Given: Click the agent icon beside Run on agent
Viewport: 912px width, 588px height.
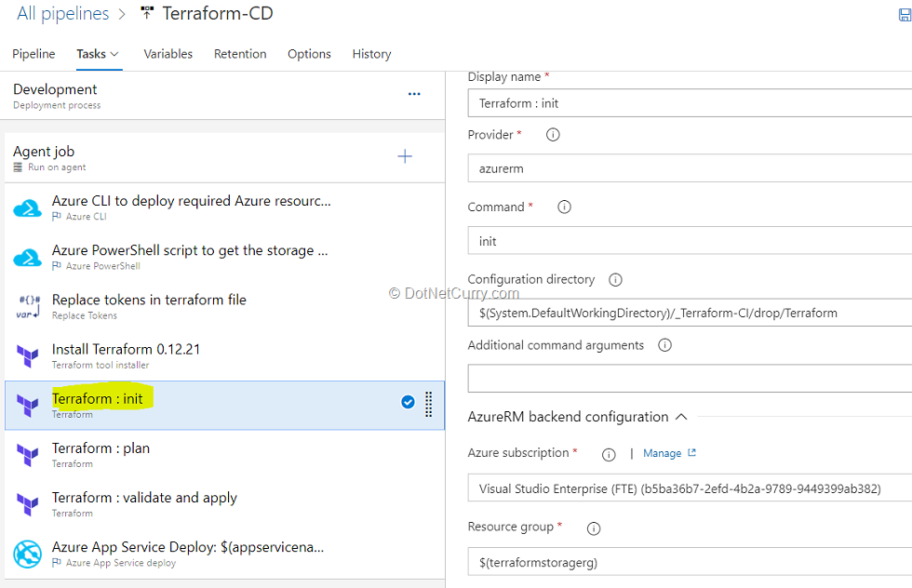Looking at the screenshot, I should point(18,167).
